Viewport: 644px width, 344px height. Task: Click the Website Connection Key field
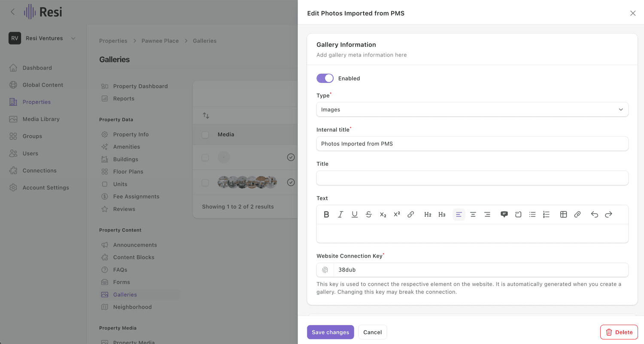(x=481, y=270)
